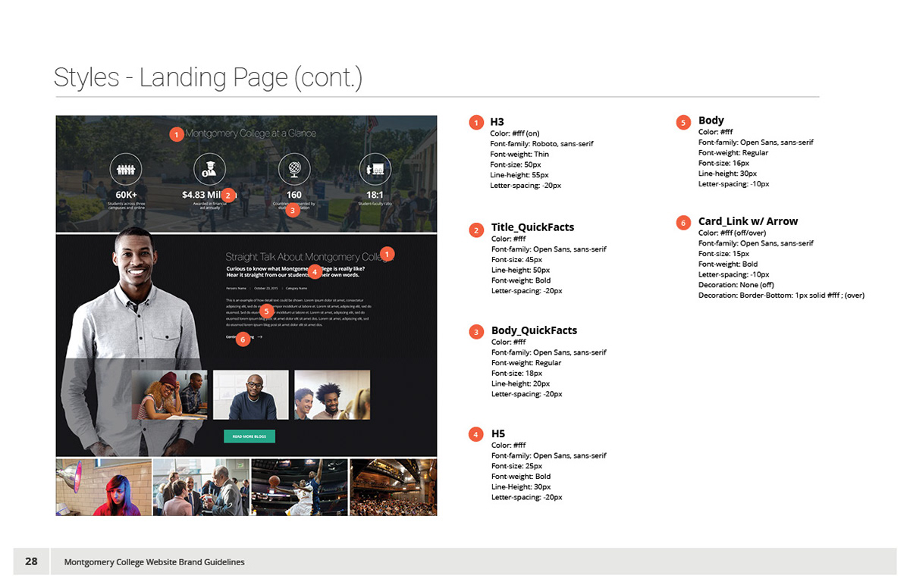This screenshot has height=588, width=910.
Task: Click 'Font-weight: Thin' under H3
Action: click(519, 155)
